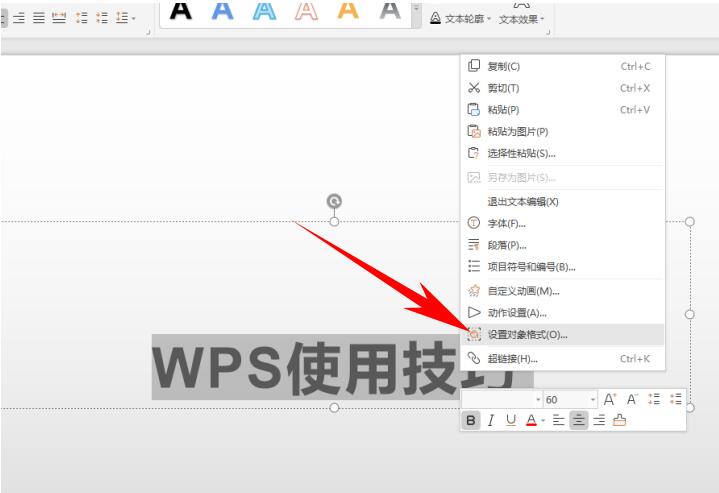Viewport: 719px width, 493px height.
Task: Apply light blue outlined WordArt style
Action: coord(265,11)
